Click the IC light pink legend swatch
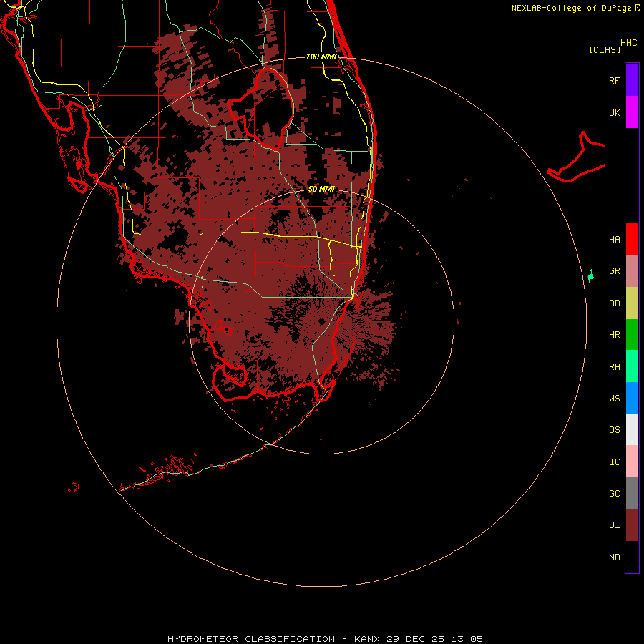The width and height of the screenshot is (644, 644). 632,462
